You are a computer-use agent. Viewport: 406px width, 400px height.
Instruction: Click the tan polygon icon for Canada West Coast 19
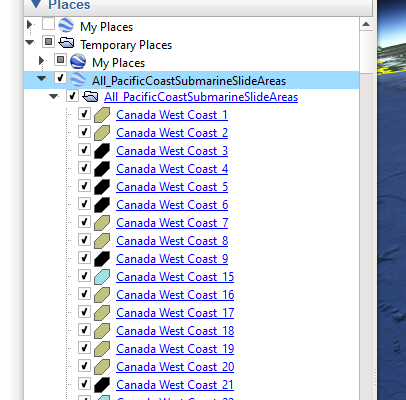click(102, 349)
